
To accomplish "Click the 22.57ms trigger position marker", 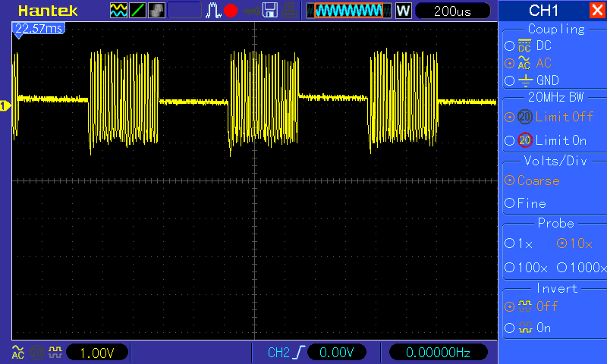I will [x=39, y=30].
